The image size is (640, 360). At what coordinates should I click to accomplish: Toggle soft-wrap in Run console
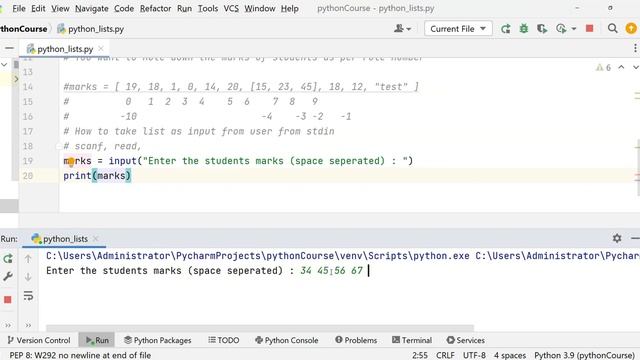[28, 296]
